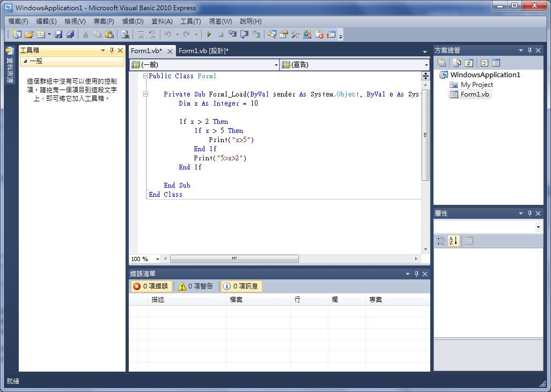Click the Comment Out Selected Lines icon
The image size is (551, 392).
point(140,34)
